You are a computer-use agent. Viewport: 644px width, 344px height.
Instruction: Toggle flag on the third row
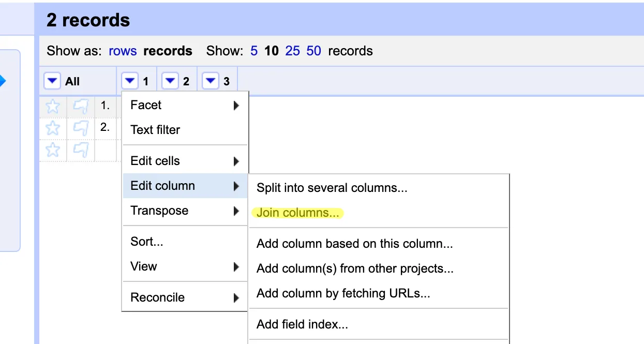coord(81,150)
